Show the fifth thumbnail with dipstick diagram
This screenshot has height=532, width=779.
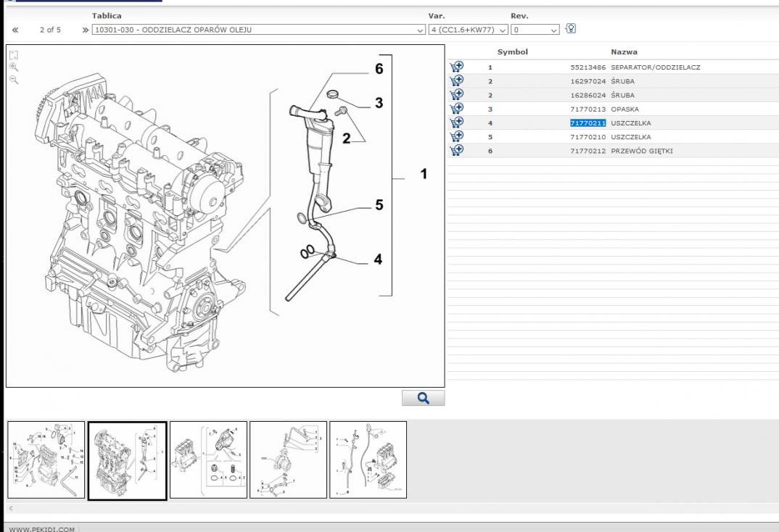pos(368,460)
